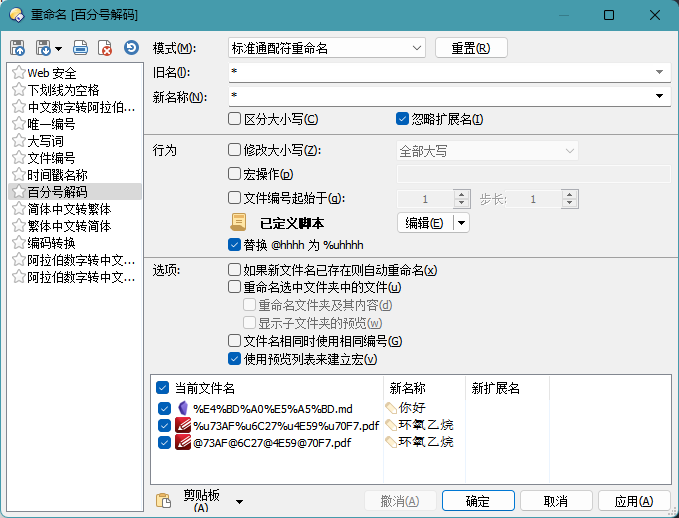679x518 pixels.
Task: Click the delete preset icon
Action: 105,48
